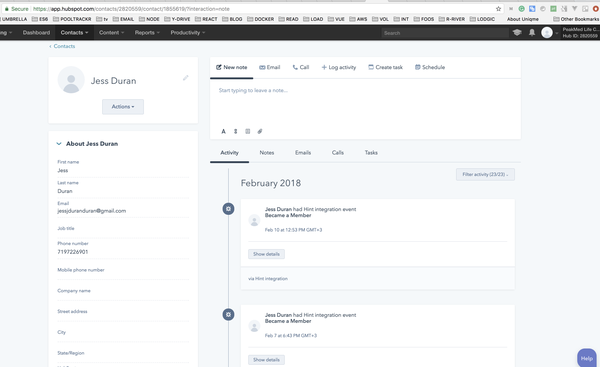The image size is (600, 367).
Task: Click the paperclip attachment icon
Action: pyautogui.click(x=260, y=131)
